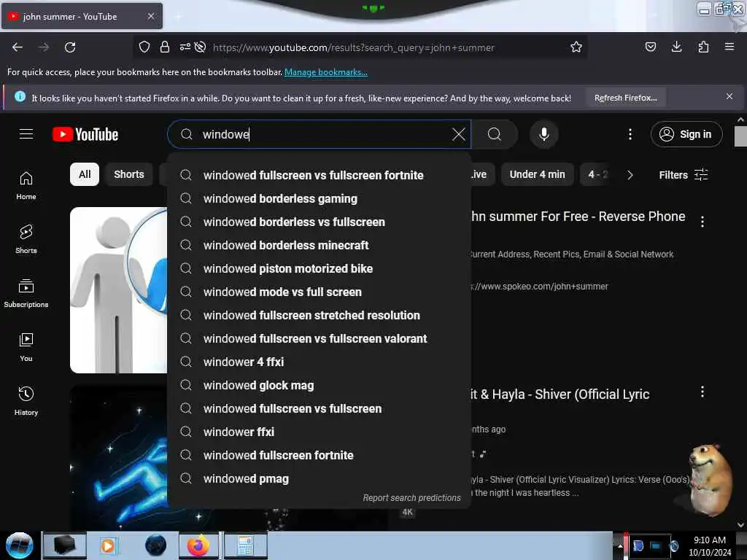The height and width of the screenshot is (560, 747).
Task: Select the All filter chip
Action: [85, 174]
